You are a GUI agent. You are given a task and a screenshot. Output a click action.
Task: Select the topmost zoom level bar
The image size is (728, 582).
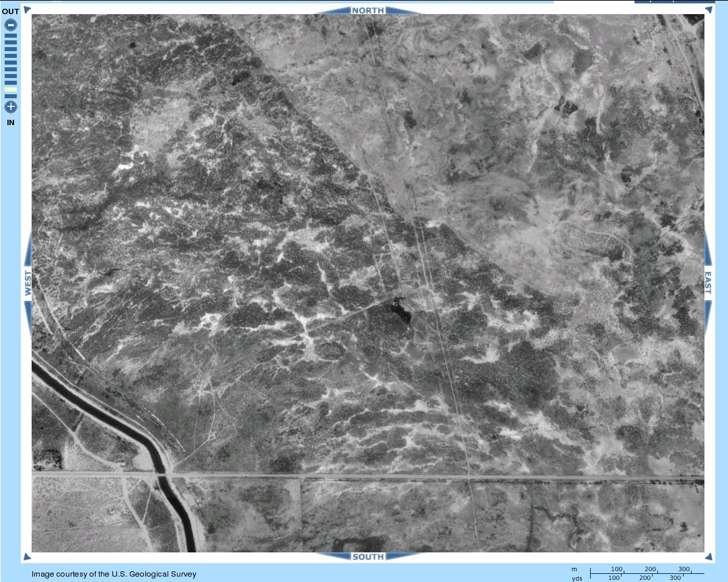[x=11, y=36]
